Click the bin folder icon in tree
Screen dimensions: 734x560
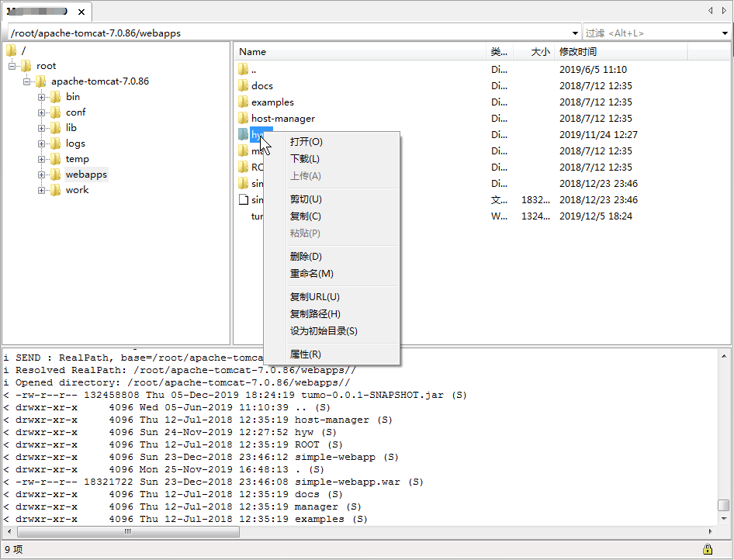tap(55, 97)
